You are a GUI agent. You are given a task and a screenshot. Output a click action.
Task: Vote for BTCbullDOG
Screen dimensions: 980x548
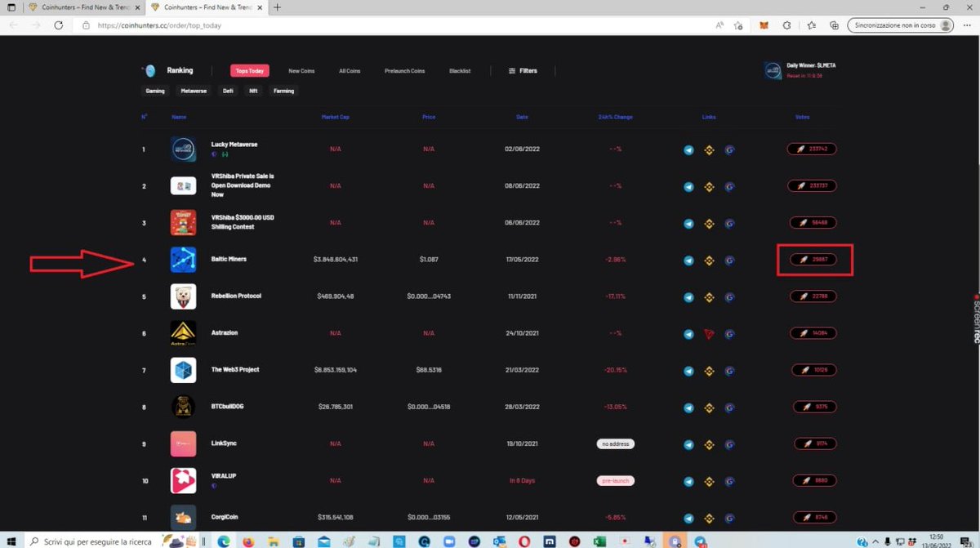tap(815, 407)
